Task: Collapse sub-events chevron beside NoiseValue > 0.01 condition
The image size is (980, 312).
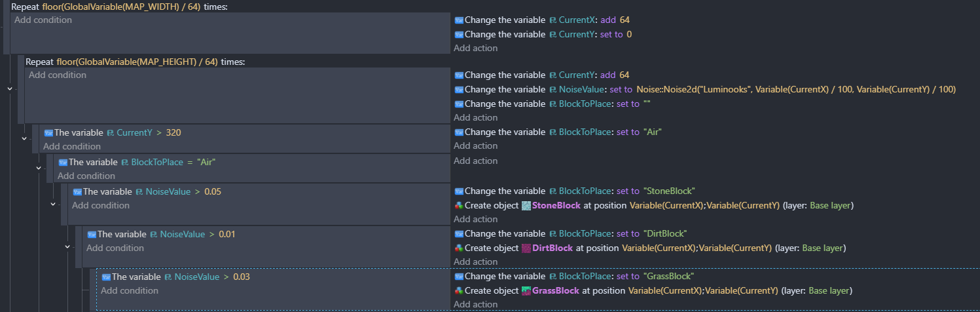Action: point(67,246)
